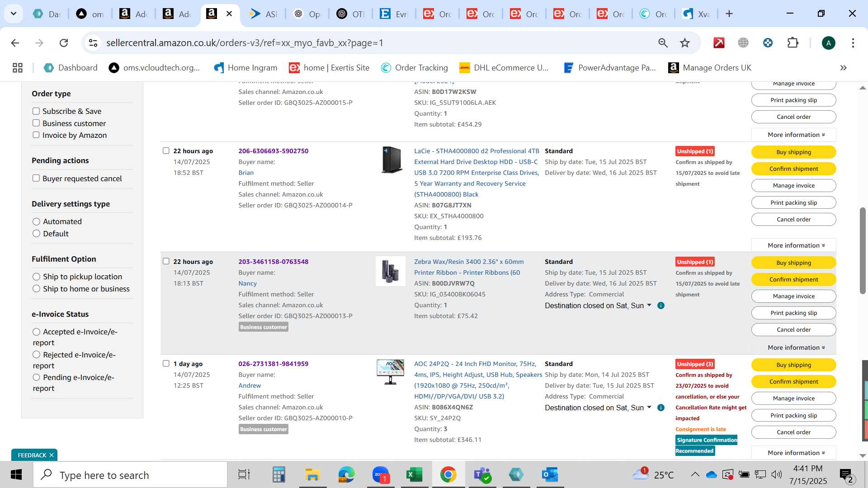Reload the Seller Central page
This screenshot has height=488, width=868.
64,43
